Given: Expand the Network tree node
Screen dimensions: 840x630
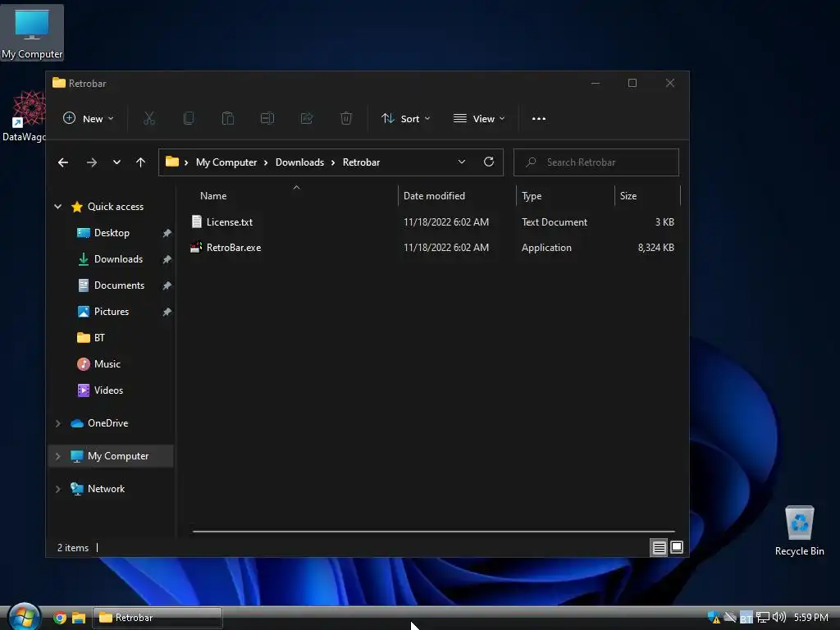Looking at the screenshot, I should coord(58,489).
